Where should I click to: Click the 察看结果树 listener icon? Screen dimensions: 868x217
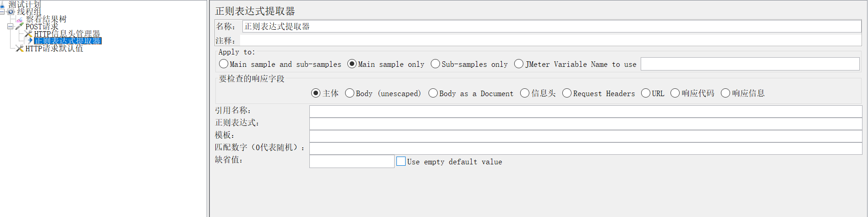click(20, 19)
